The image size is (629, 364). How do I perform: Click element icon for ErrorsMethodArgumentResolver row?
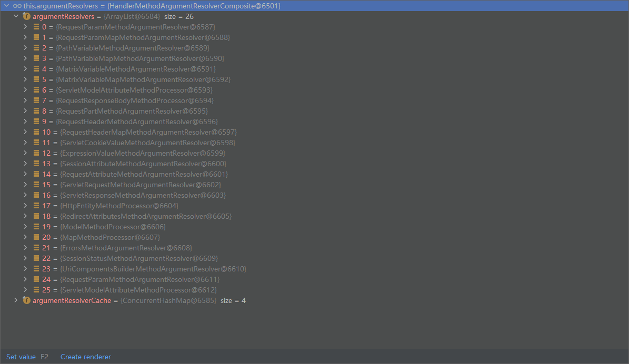(x=36, y=248)
